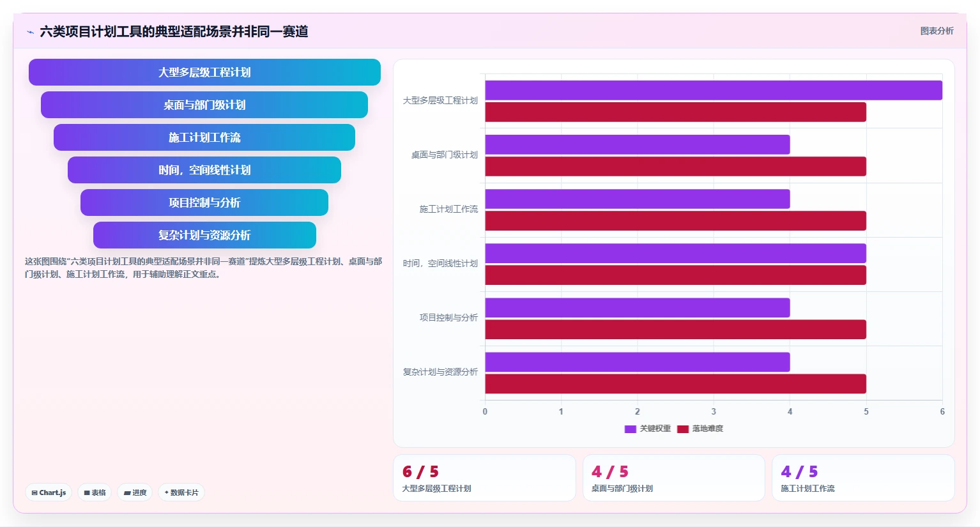Click the 施工计划工作流 chart axis label
The height and width of the screenshot is (527, 980).
448,209
